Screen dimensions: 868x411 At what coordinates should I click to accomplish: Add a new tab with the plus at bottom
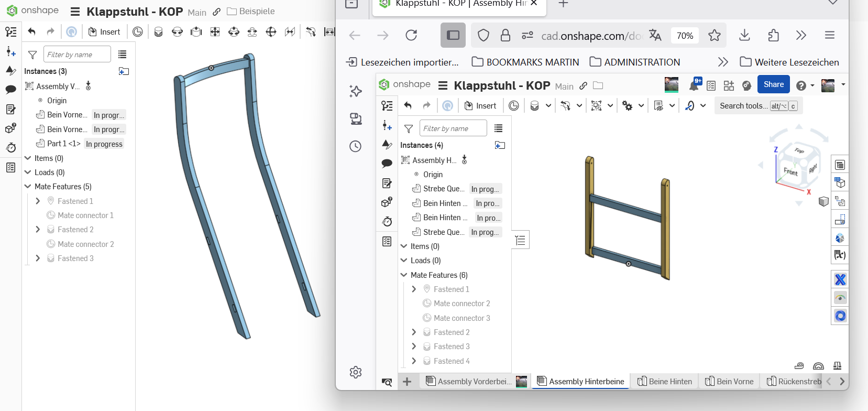[407, 382]
